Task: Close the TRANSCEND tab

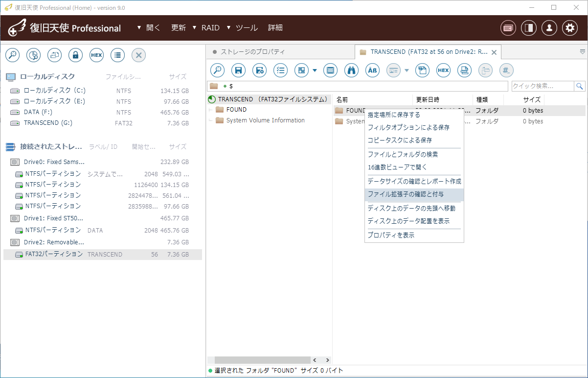Action: click(x=494, y=52)
